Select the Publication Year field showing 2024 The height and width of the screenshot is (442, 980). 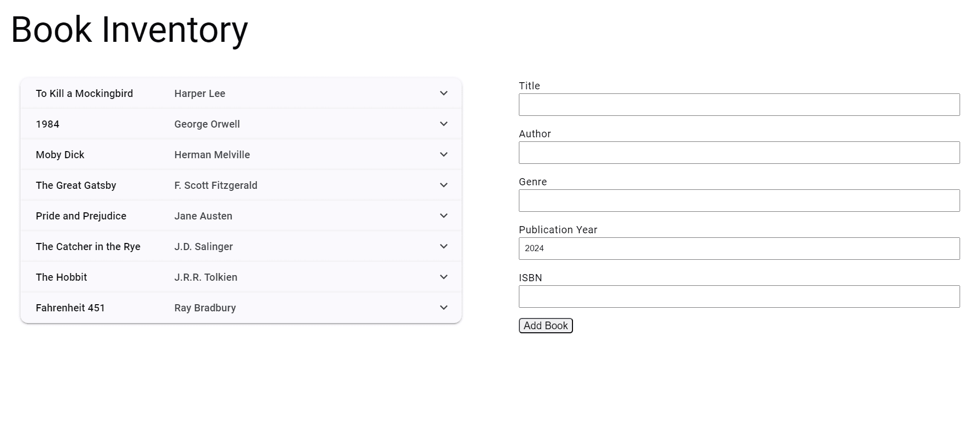(x=739, y=248)
